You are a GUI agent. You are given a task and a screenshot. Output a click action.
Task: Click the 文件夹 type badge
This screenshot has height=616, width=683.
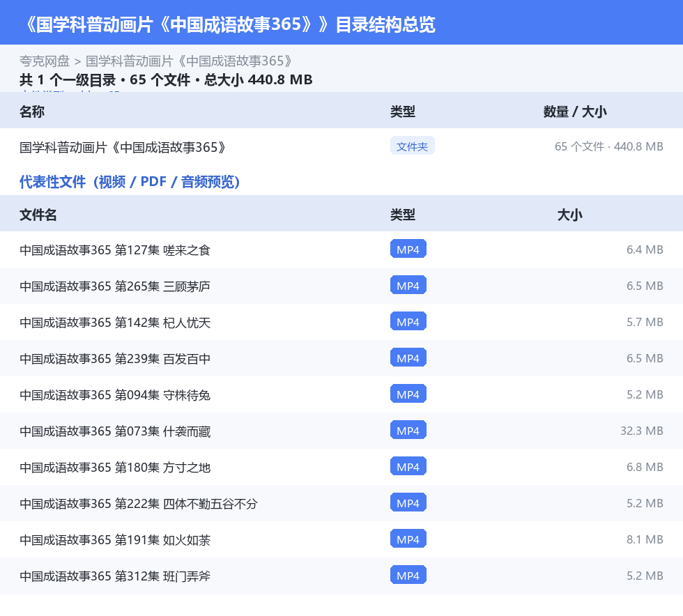412,146
